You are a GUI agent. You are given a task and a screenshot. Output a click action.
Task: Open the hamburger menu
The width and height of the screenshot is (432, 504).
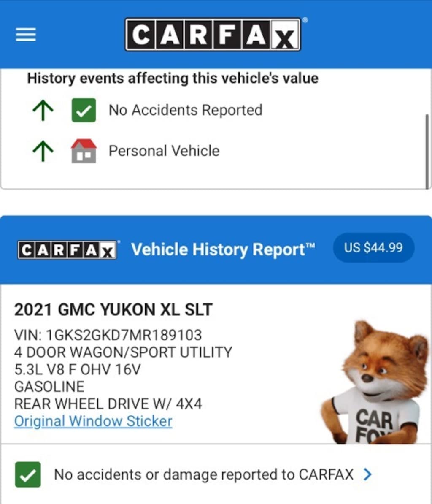pos(26,34)
